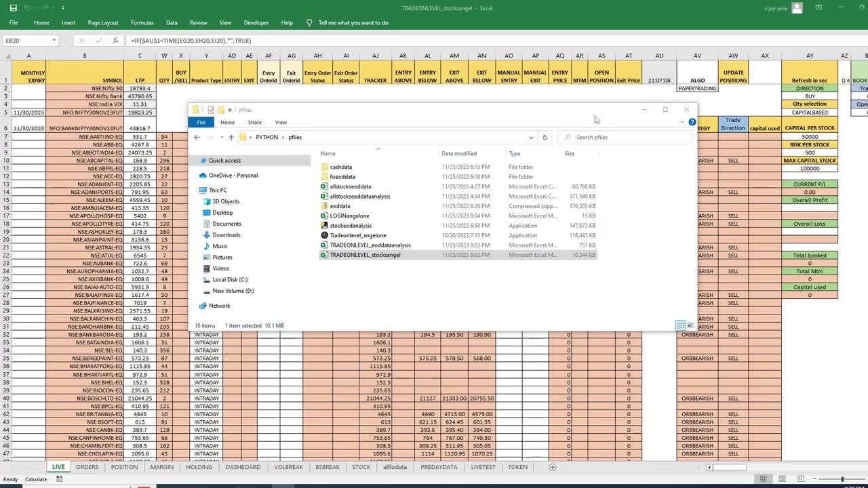Screen dimensions: 868x488
Task: Switch to the Page Layout ribbon tab
Action: pos(102,22)
